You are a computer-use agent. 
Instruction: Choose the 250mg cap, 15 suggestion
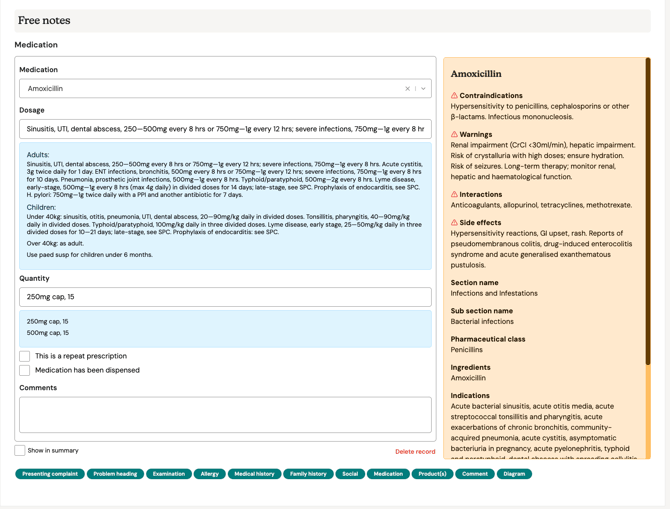click(48, 322)
